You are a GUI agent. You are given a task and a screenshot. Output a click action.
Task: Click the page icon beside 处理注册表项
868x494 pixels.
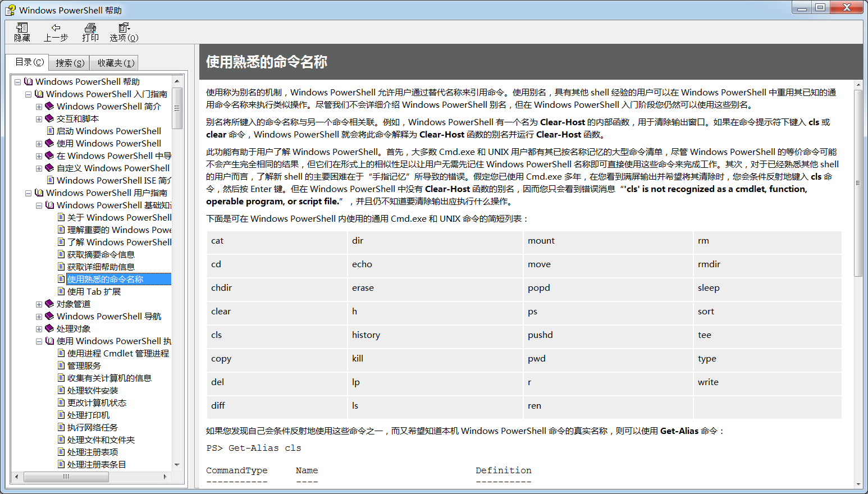[61, 452]
